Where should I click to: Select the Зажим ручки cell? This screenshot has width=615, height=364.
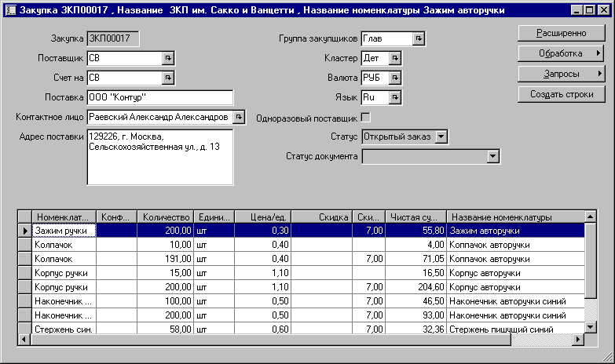pos(64,231)
